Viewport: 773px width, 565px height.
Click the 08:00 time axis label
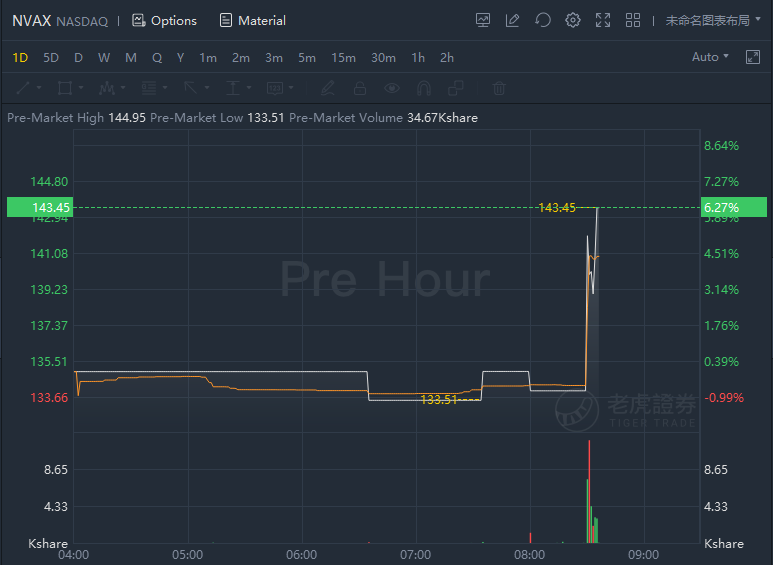pyautogui.click(x=529, y=555)
